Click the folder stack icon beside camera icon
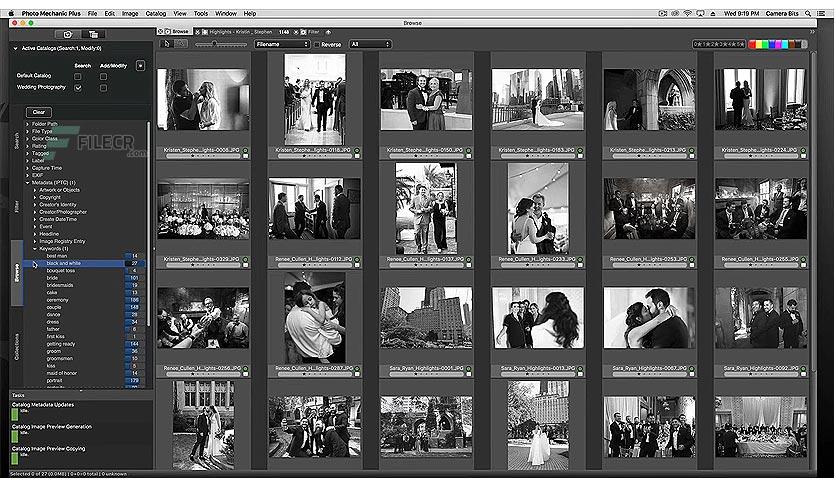 coord(93,34)
